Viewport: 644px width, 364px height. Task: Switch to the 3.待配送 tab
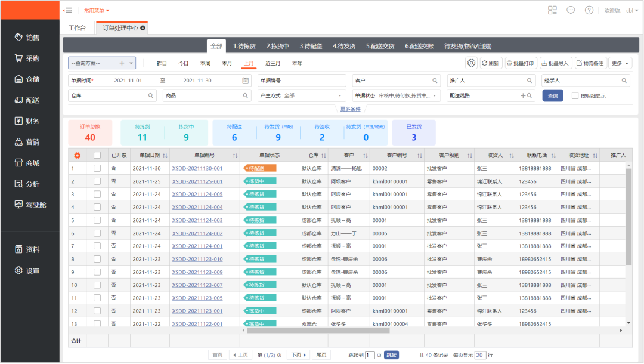click(x=311, y=46)
